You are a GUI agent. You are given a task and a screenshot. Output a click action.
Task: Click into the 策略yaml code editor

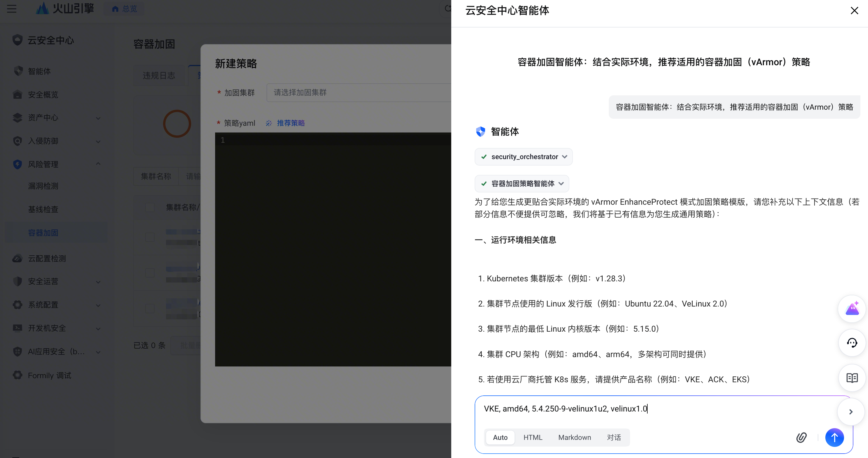coord(333,249)
